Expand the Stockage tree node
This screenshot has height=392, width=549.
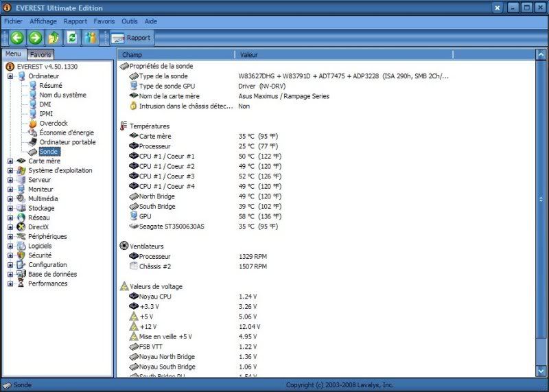(x=10, y=208)
